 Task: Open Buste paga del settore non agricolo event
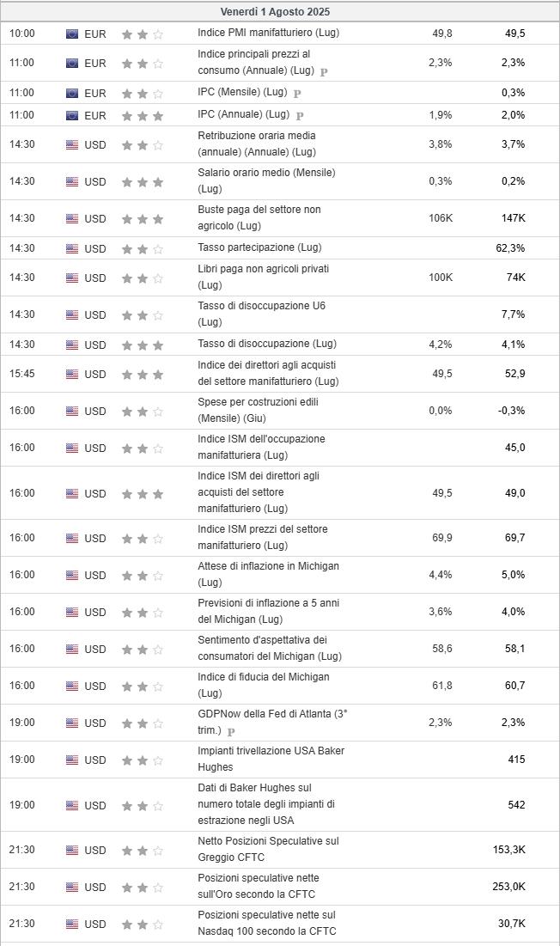click(x=259, y=217)
